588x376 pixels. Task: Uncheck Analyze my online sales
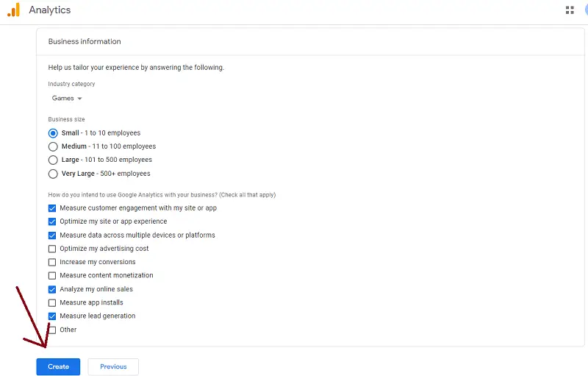pyautogui.click(x=52, y=289)
